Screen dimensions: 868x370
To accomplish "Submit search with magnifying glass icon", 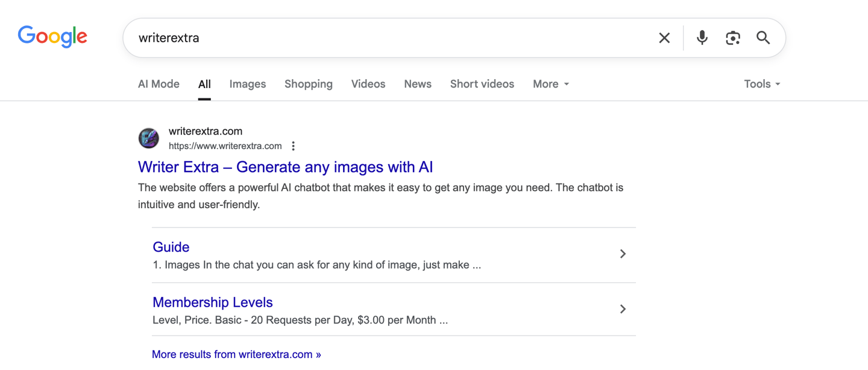I will click(763, 37).
